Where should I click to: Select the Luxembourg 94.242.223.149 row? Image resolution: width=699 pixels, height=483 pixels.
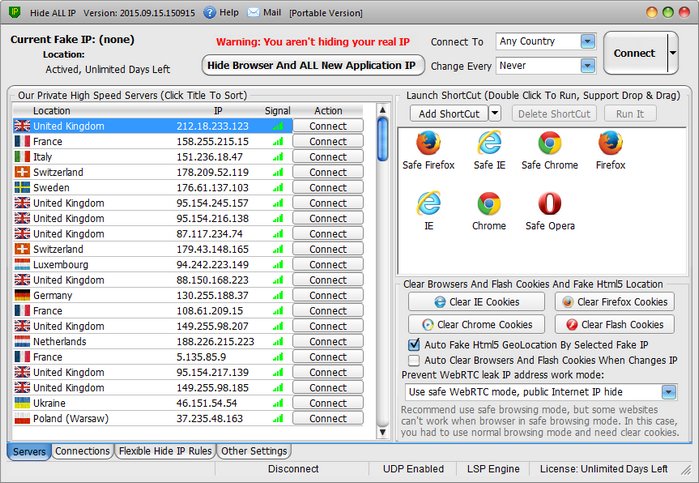tap(152, 264)
